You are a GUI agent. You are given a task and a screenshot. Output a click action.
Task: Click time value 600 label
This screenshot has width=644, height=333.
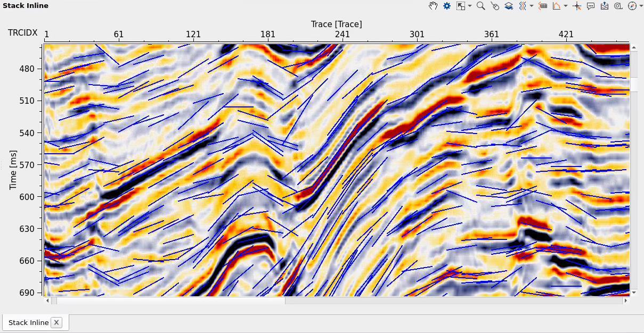[x=27, y=196]
